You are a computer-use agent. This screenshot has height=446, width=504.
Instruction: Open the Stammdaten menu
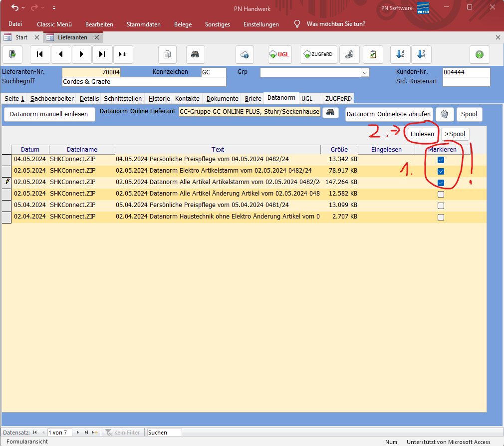click(143, 24)
